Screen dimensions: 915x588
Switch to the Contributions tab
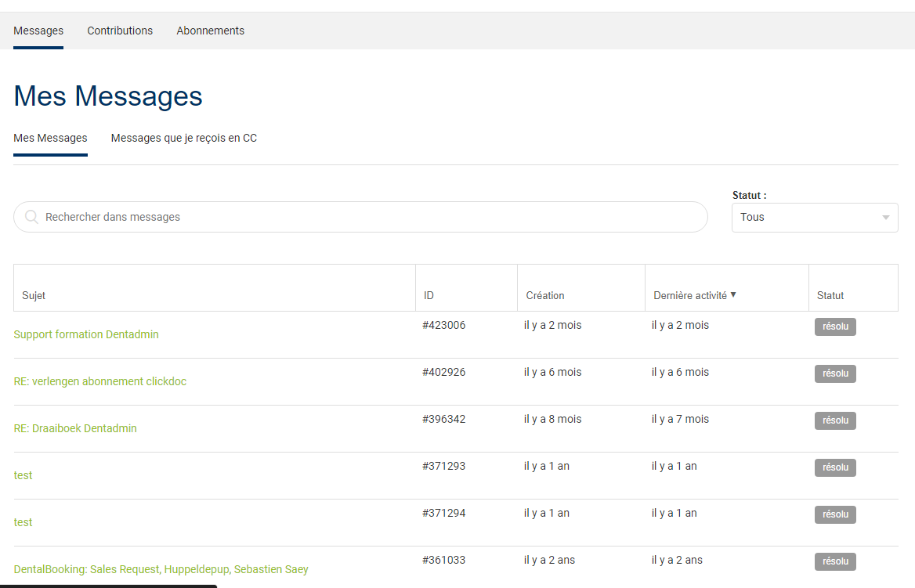coord(120,31)
